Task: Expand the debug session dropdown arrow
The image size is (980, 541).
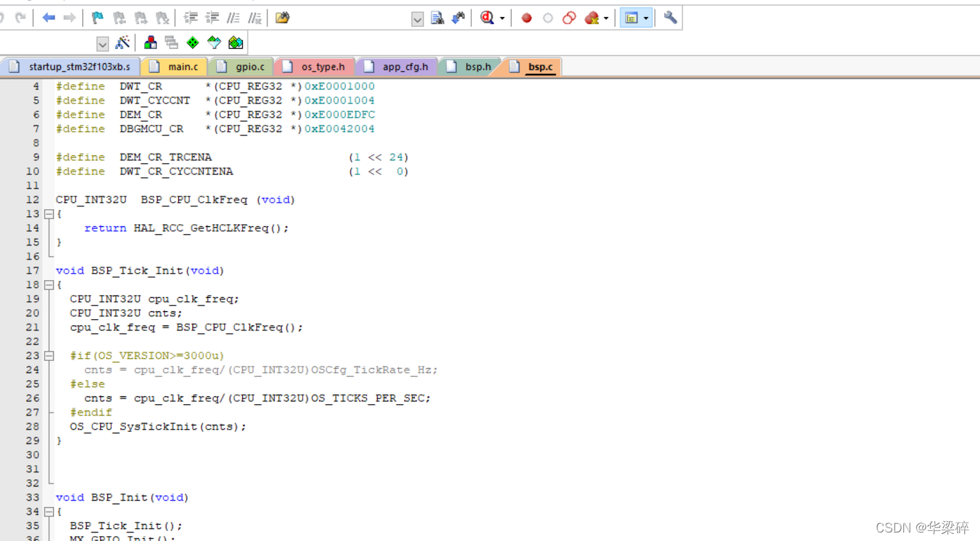Action: tap(502, 18)
